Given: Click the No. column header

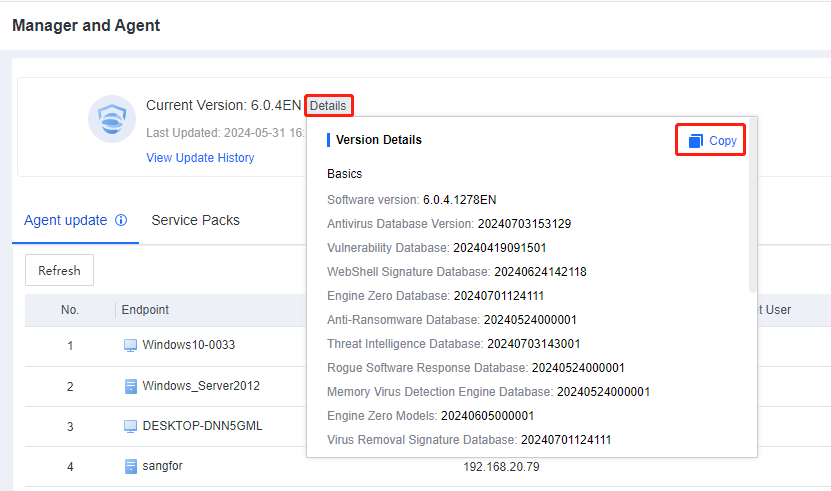Looking at the screenshot, I should 70,310.
